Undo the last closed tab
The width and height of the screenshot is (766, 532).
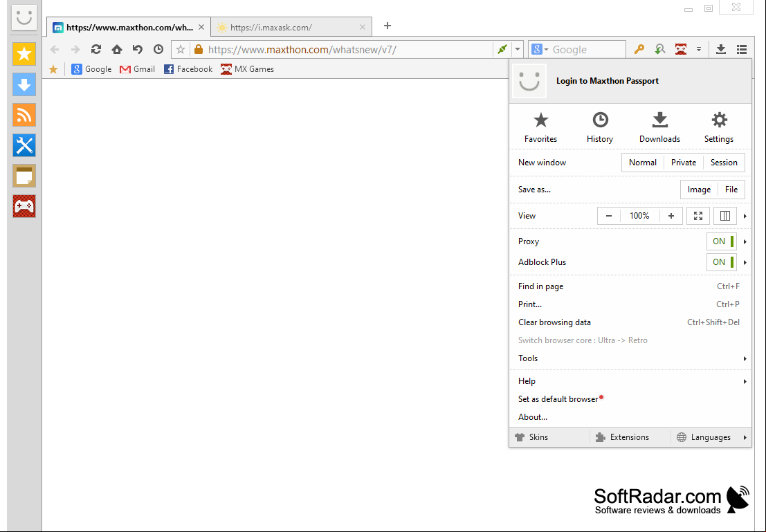tap(137, 49)
